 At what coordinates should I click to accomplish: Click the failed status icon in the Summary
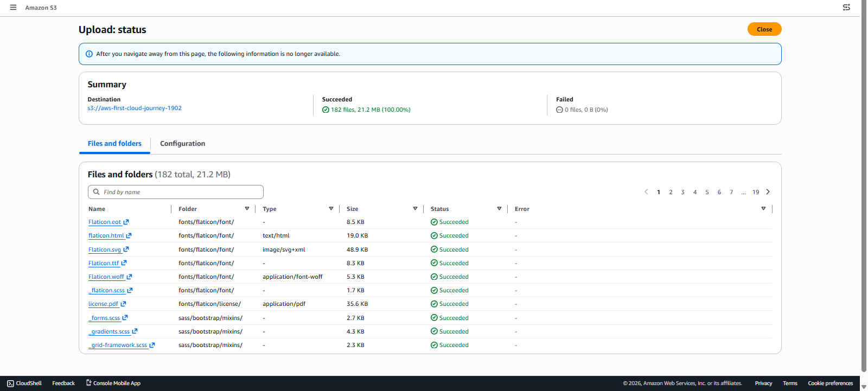[x=559, y=110]
